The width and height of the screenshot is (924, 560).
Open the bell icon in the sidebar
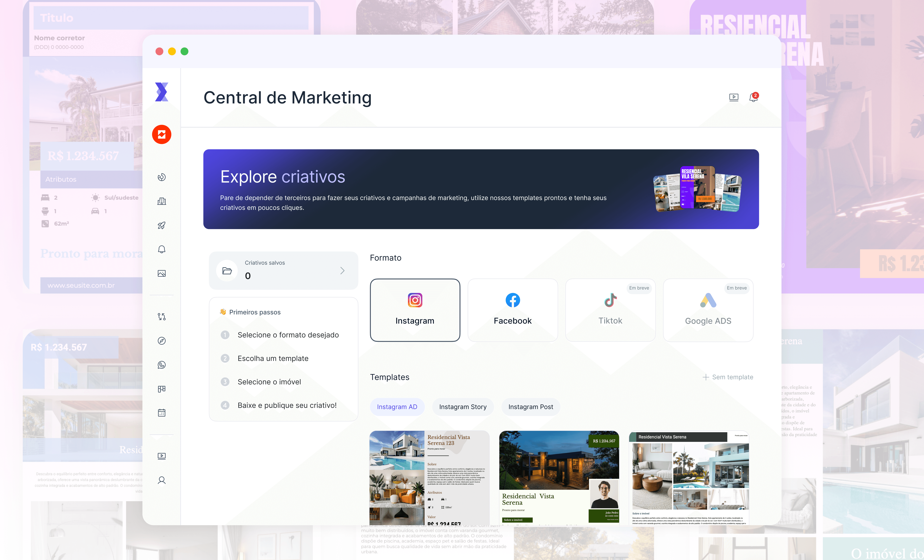162,249
